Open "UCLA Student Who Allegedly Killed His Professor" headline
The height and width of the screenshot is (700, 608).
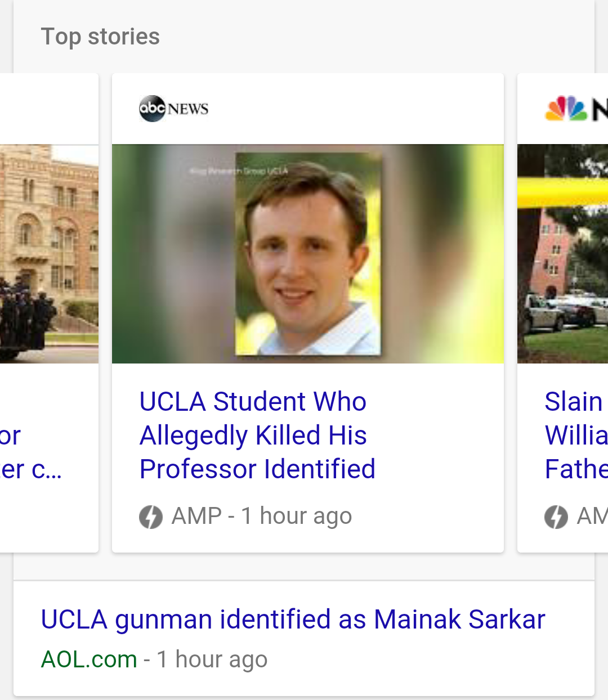257,435
